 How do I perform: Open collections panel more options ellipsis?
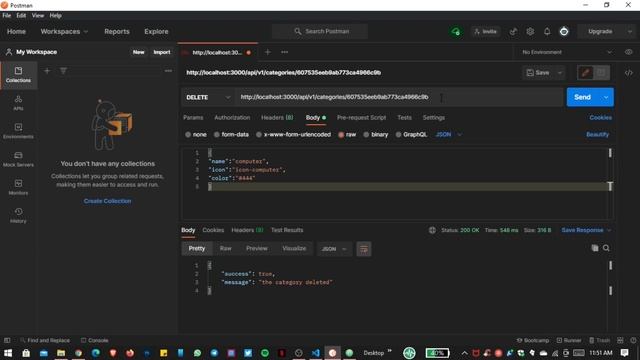[x=168, y=71]
